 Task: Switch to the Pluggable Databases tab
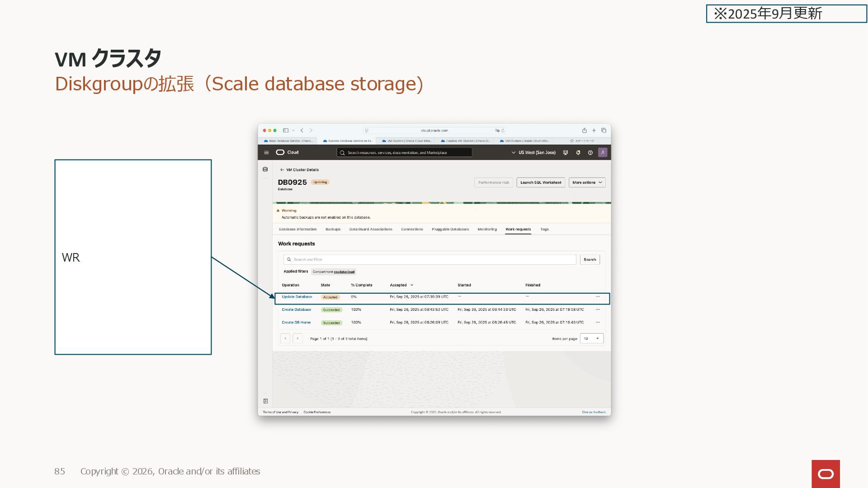point(450,230)
